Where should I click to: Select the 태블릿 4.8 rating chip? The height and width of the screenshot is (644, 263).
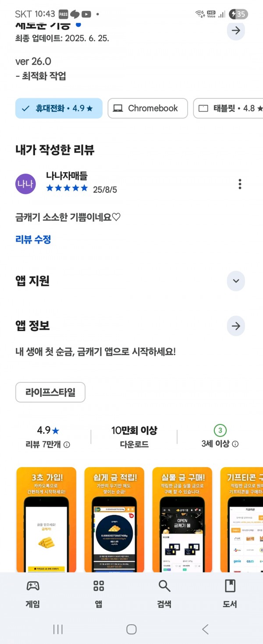[x=228, y=108]
